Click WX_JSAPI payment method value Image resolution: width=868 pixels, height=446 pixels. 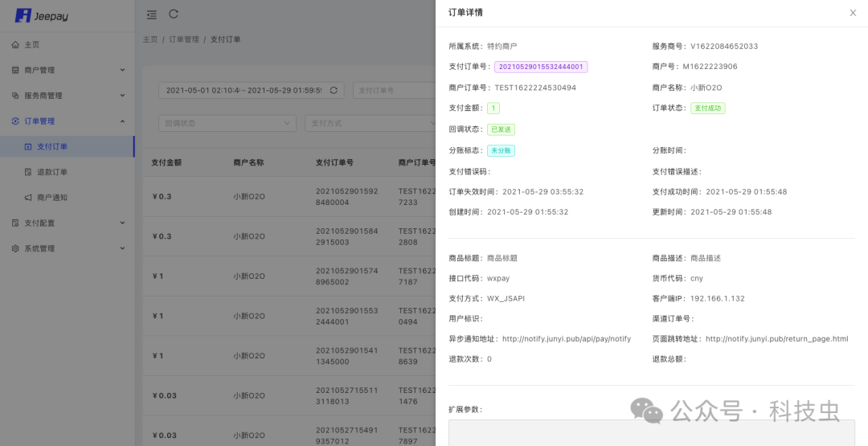[506, 298]
